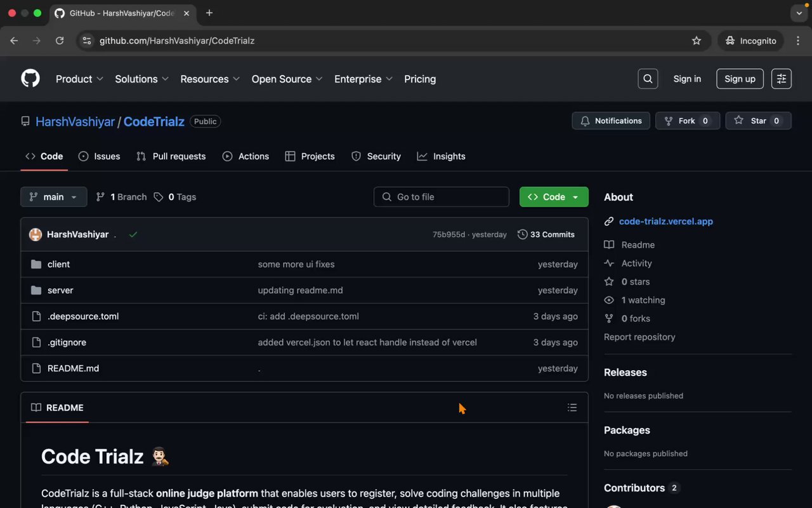
Task: Star the CodeTrialz repository
Action: point(759,121)
